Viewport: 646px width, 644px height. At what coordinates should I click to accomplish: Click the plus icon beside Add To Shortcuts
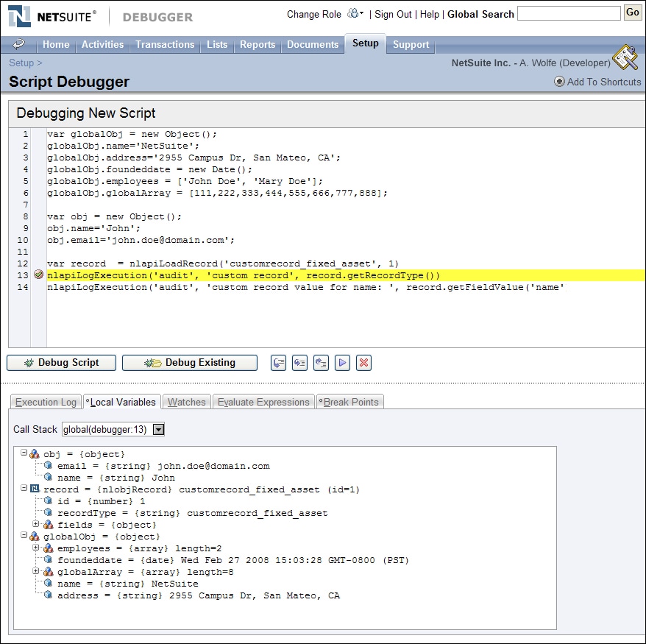(x=559, y=82)
